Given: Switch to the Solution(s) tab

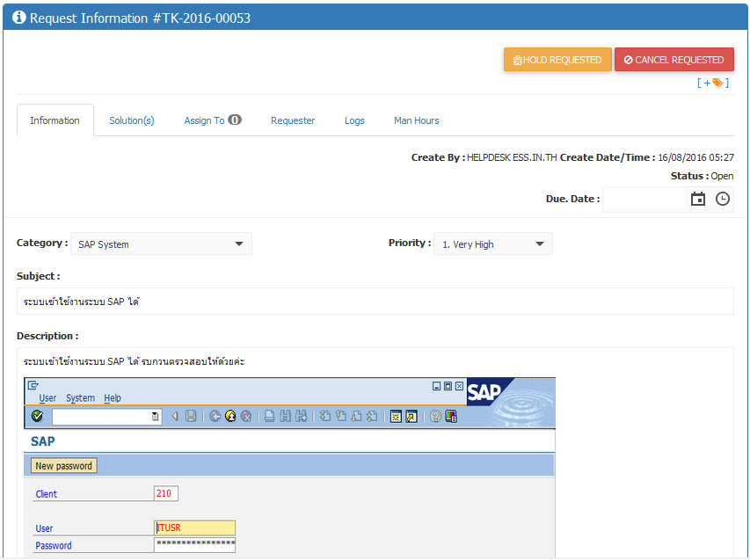Looking at the screenshot, I should click(132, 120).
